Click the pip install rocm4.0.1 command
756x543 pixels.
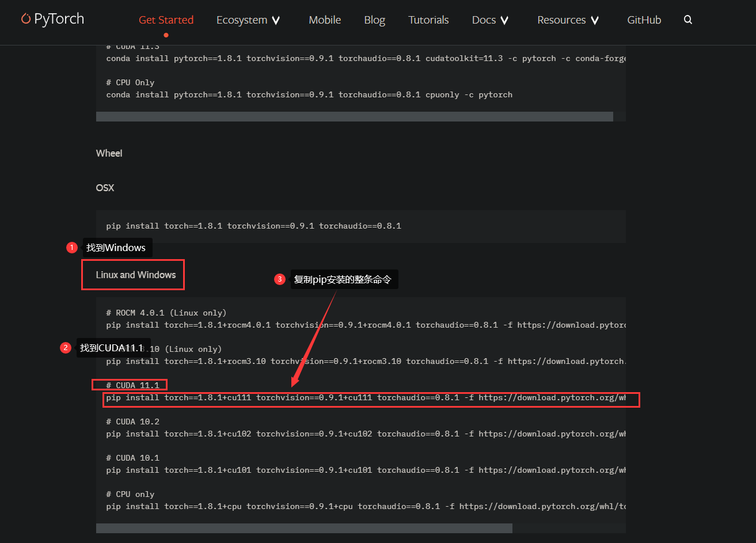[366, 325]
